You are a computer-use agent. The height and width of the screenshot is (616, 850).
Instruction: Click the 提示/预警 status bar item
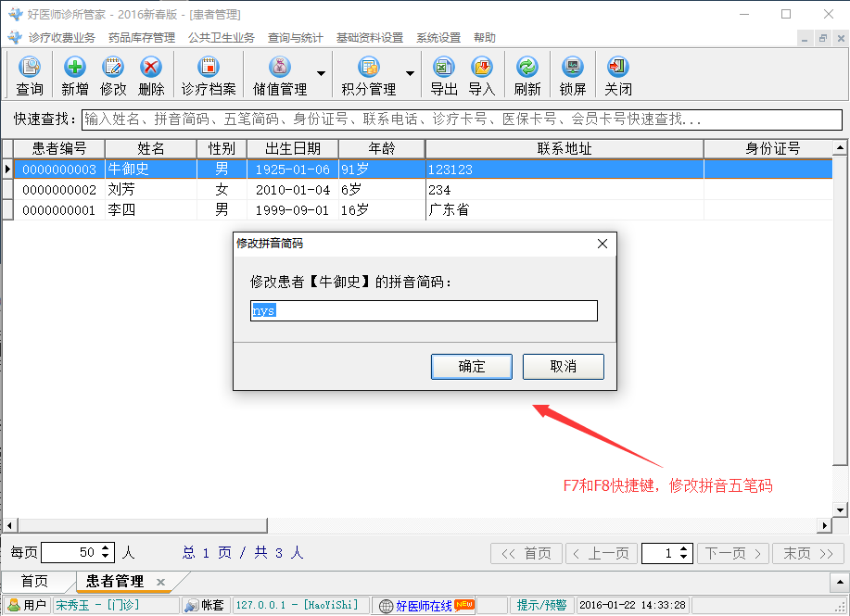point(541,605)
